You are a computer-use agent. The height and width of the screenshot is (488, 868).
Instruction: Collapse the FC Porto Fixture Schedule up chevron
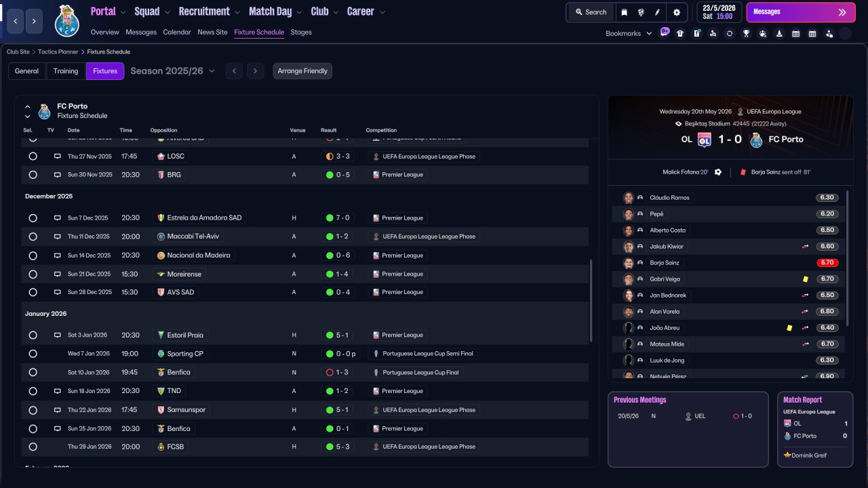pyautogui.click(x=28, y=106)
